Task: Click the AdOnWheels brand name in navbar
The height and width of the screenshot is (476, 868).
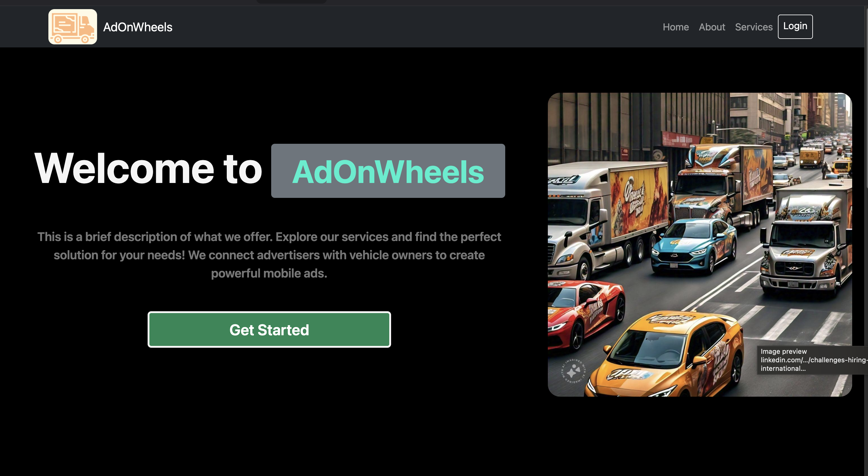Action: (138, 27)
